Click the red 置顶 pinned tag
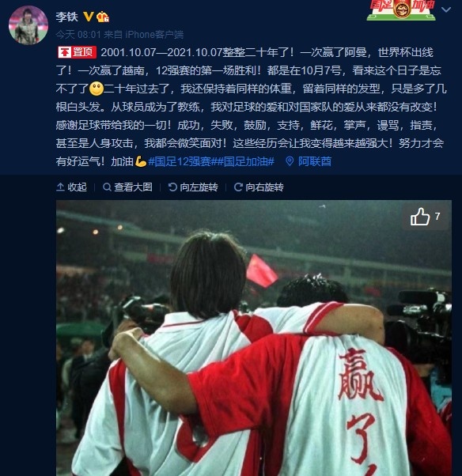 coord(78,52)
